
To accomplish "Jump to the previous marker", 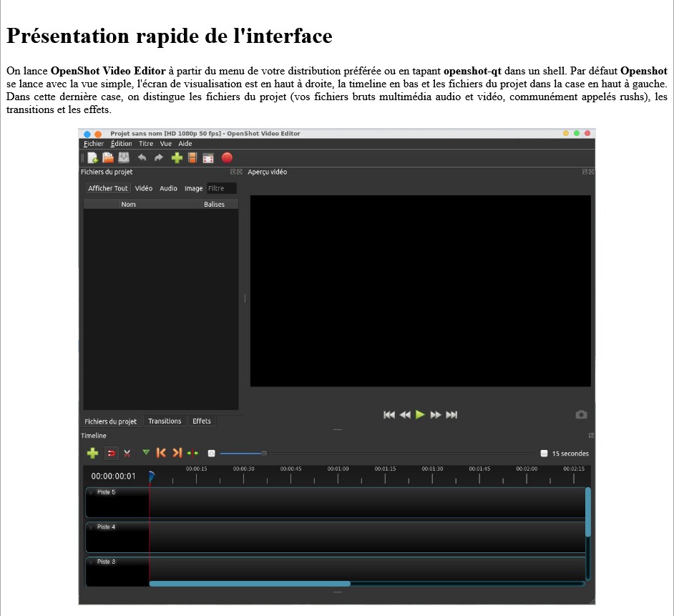I will coord(161,453).
